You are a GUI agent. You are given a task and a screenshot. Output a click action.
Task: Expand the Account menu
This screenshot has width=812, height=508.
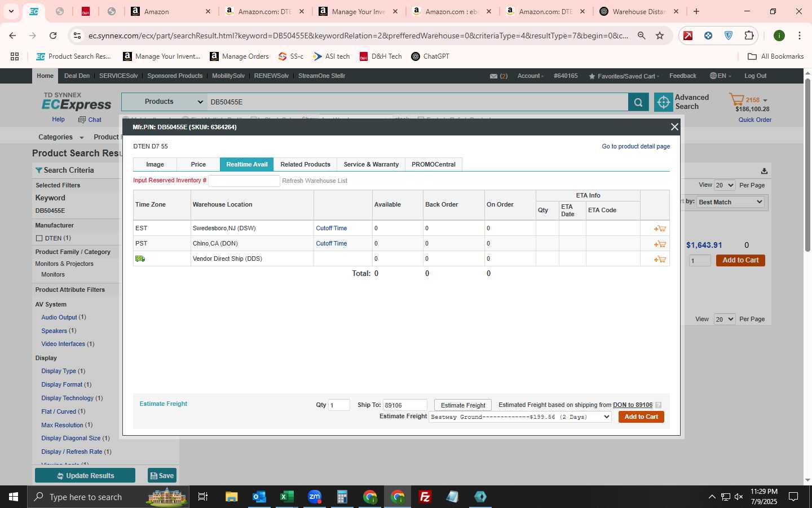531,76
